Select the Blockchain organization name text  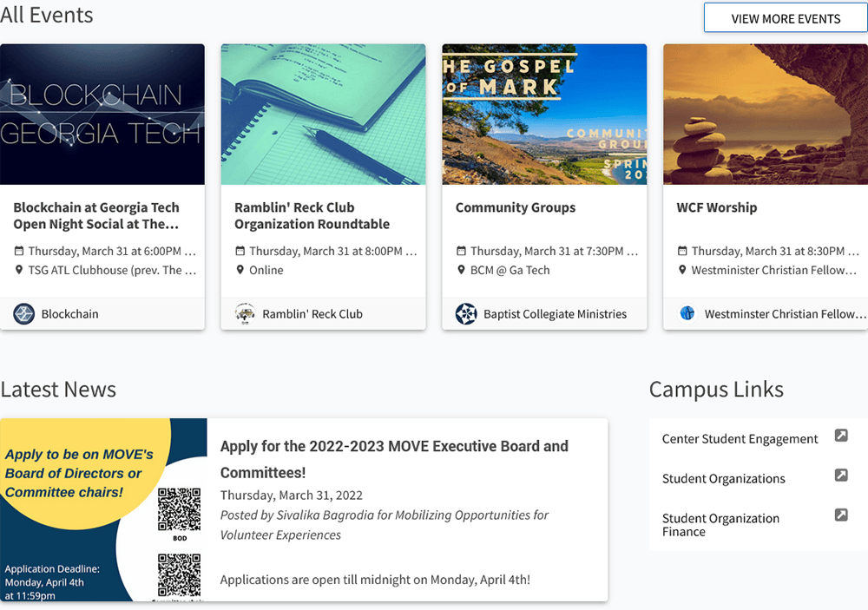[69, 314]
